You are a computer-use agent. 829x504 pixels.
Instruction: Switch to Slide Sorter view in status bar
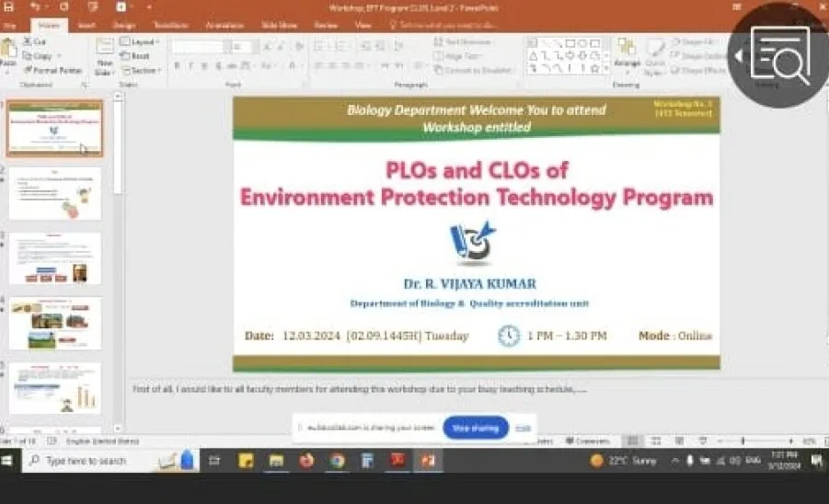[656, 441]
